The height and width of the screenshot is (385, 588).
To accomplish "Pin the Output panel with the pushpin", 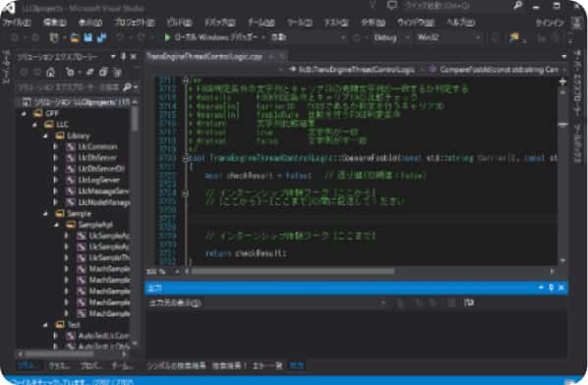I will tap(551, 288).
